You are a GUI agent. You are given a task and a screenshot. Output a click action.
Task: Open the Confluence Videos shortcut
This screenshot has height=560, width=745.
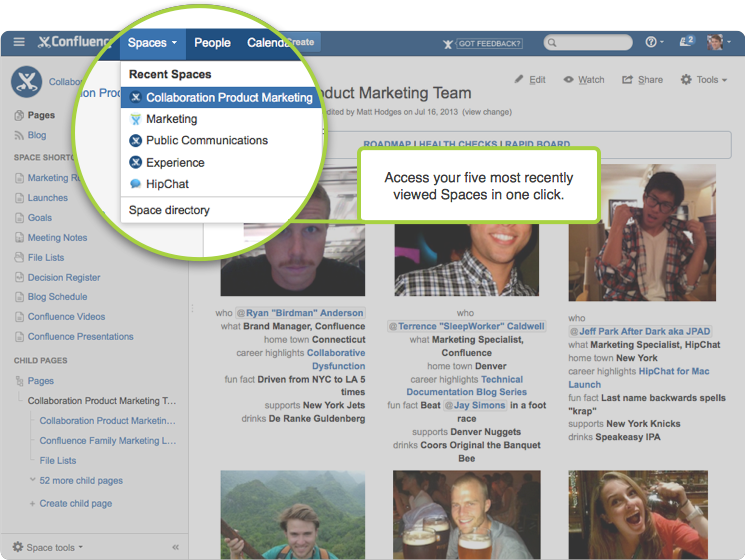coord(66,316)
